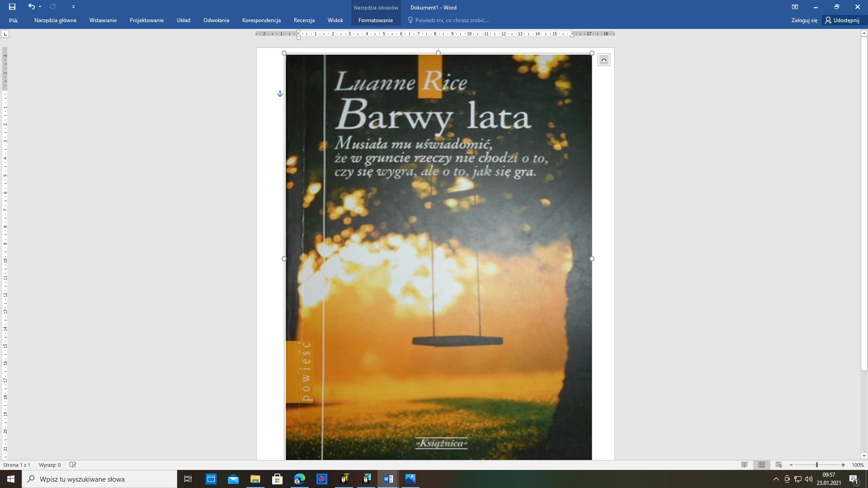Click the zoom out minus icon

tap(791, 465)
